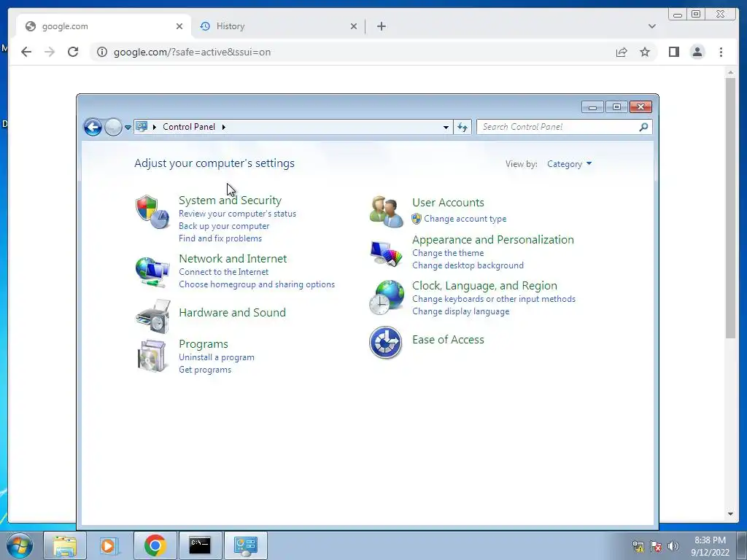This screenshot has height=560, width=747.
Task: Open Programs disc box icon
Action: 152,356
